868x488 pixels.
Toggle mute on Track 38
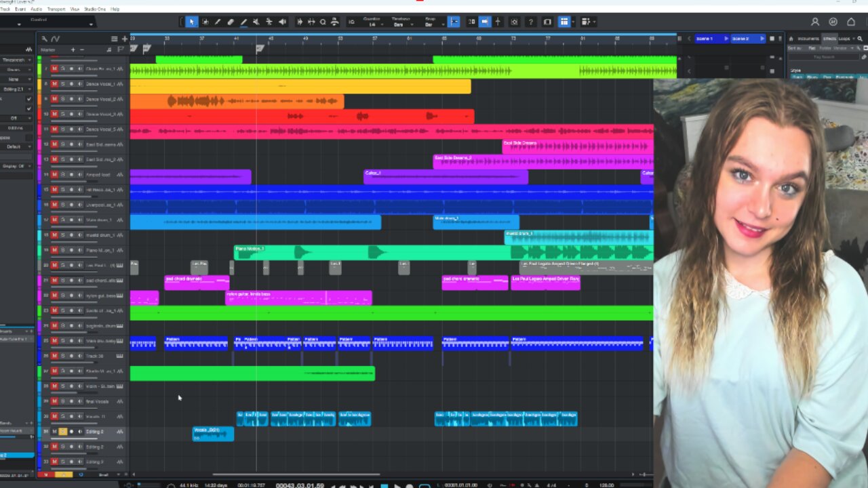pos(54,356)
